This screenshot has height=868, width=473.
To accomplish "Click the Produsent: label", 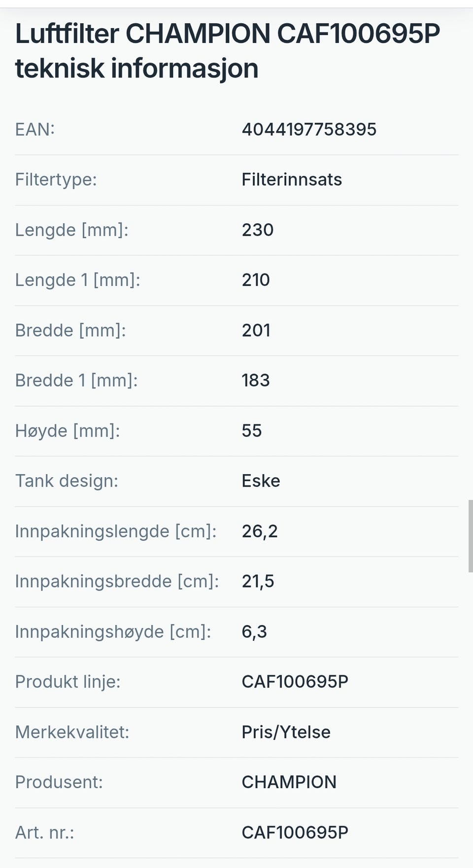I will click(x=59, y=783).
